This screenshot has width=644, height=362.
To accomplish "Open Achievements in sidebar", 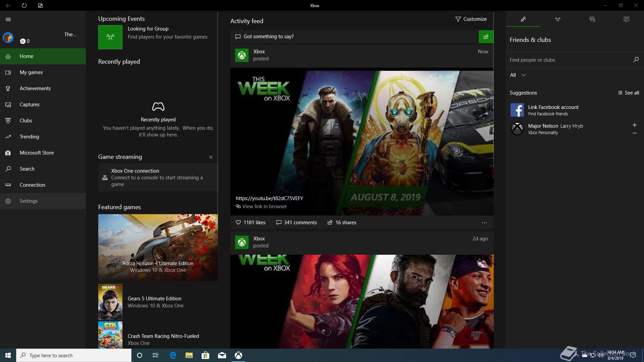I will (43, 88).
